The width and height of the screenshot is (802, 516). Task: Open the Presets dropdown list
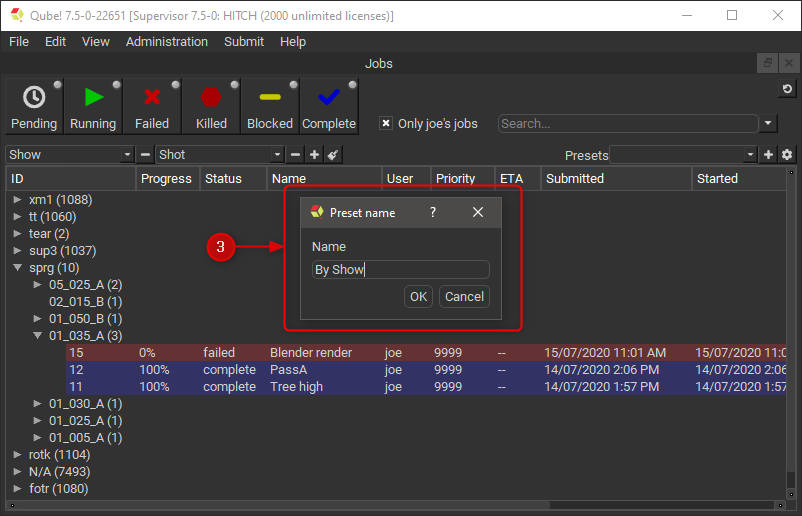[x=684, y=155]
